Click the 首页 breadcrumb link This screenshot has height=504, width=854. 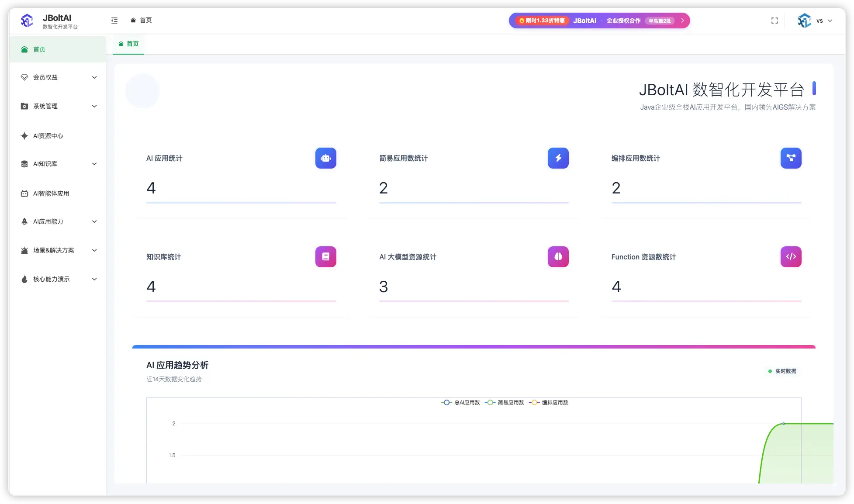(x=146, y=20)
